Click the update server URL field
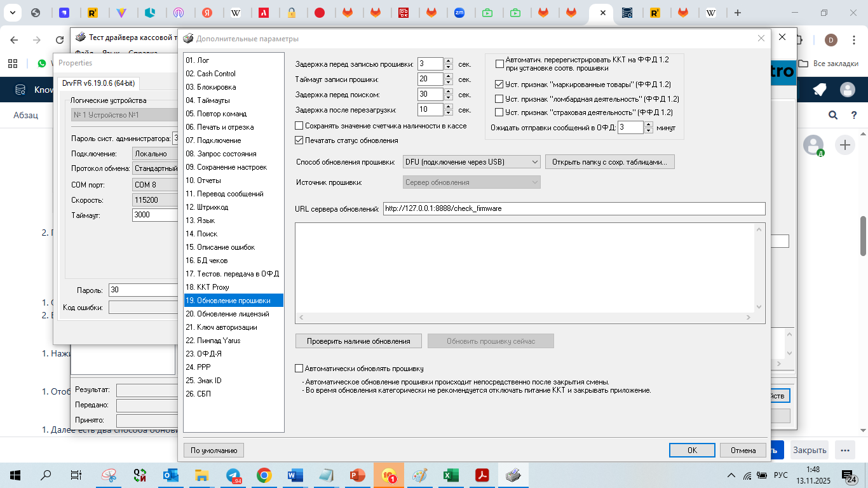This screenshot has width=868, height=488. point(573,208)
